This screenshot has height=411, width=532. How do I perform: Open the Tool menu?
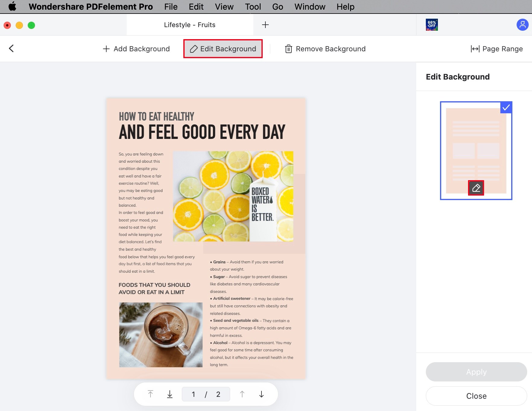[x=253, y=7]
